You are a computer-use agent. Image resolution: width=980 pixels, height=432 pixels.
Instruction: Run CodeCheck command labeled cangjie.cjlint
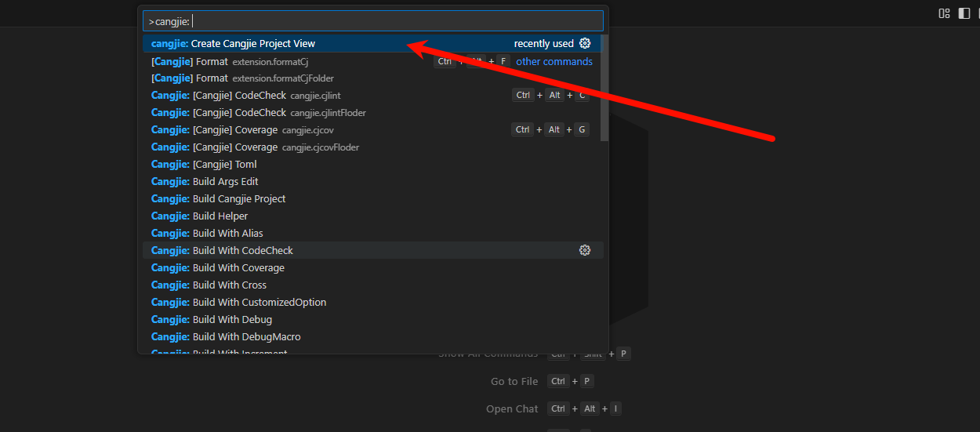(x=373, y=95)
